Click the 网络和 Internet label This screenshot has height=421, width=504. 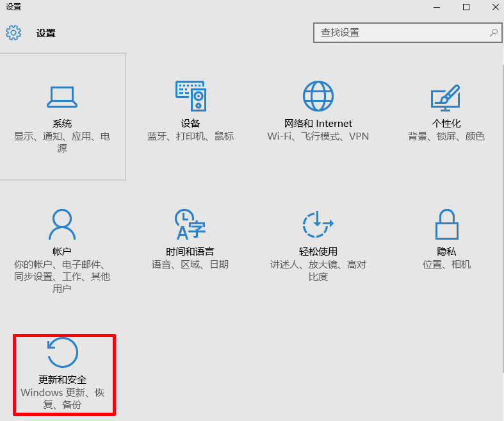[x=318, y=124]
